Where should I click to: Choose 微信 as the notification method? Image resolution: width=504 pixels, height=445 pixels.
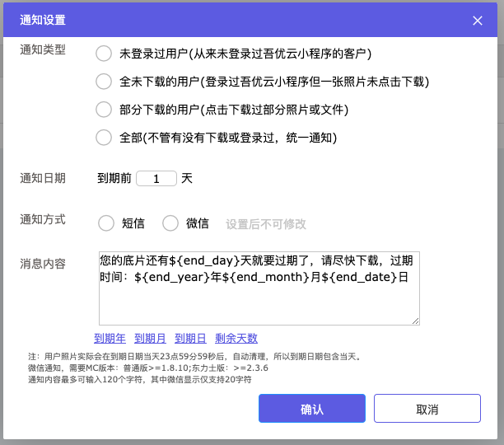pos(170,223)
